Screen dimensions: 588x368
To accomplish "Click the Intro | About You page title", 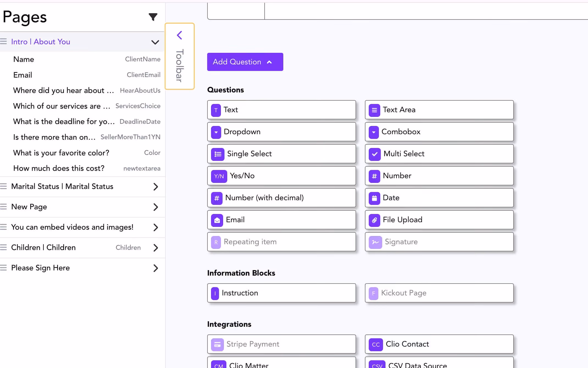I will coord(41,42).
